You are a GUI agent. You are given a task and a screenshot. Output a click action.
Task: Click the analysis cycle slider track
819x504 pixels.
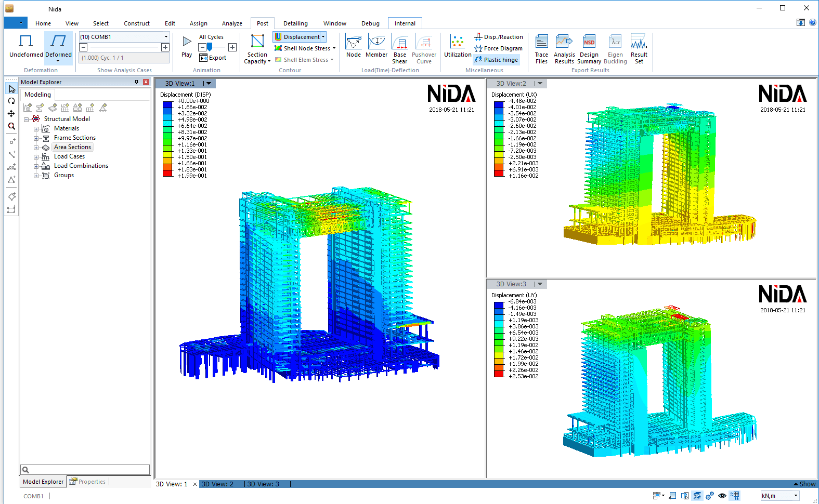click(x=124, y=47)
